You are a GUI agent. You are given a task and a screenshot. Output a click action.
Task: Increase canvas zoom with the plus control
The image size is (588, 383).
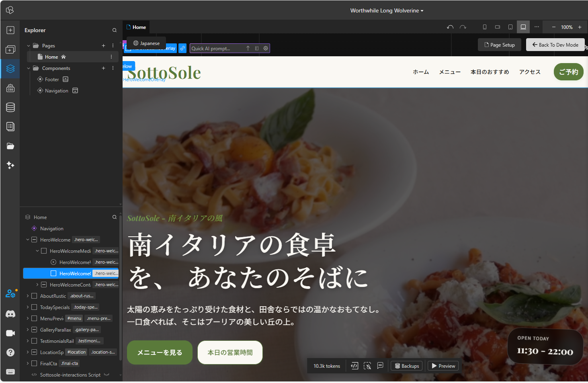(x=580, y=27)
